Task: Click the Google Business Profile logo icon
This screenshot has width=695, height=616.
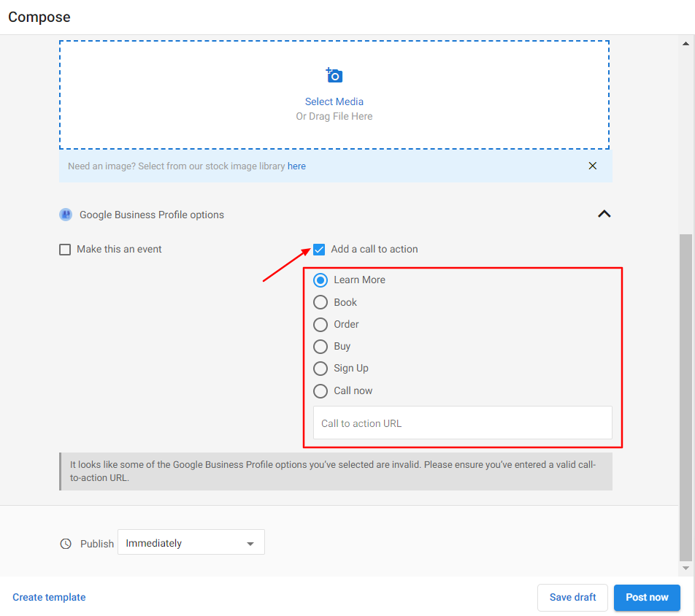Action: click(66, 215)
